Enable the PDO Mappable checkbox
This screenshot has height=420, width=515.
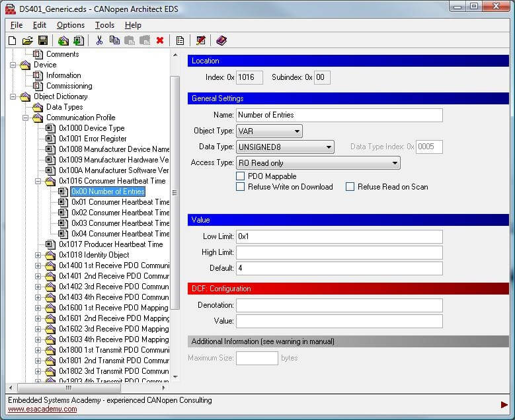(x=241, y=176)
